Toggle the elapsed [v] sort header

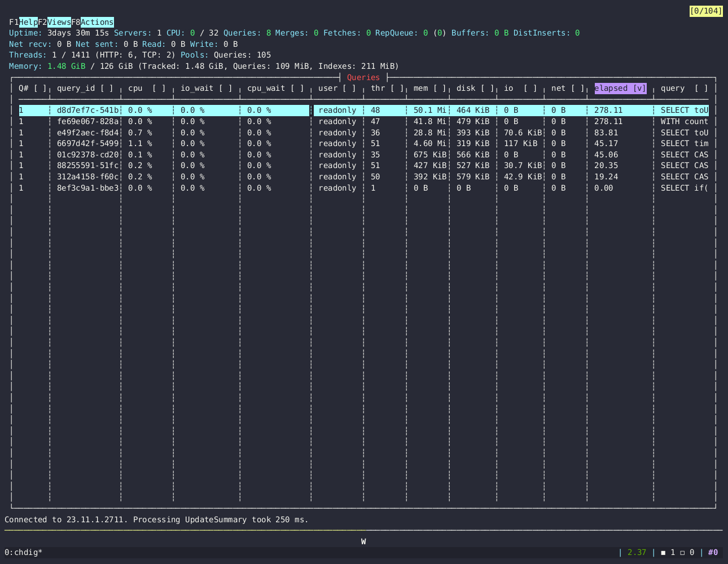pos(620,88)
